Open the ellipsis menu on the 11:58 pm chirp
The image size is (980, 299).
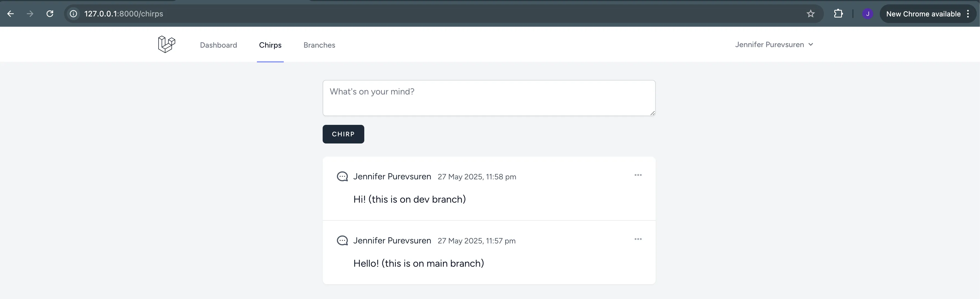[638, 175]
